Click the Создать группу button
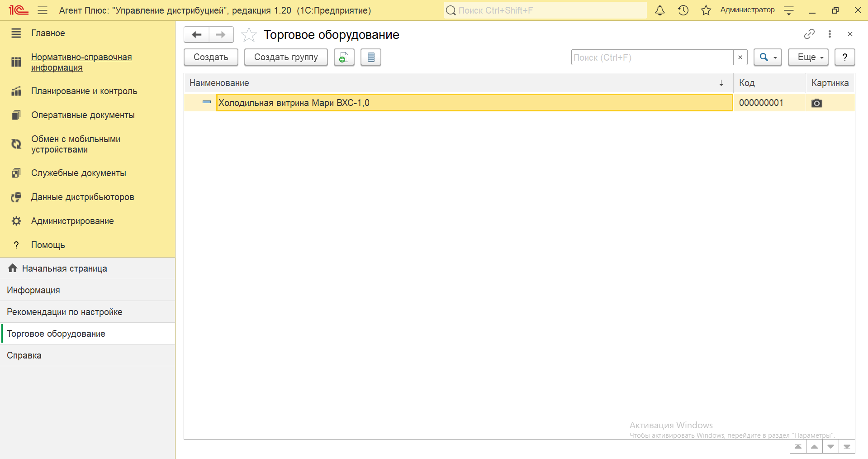 [x=286, y=57]
